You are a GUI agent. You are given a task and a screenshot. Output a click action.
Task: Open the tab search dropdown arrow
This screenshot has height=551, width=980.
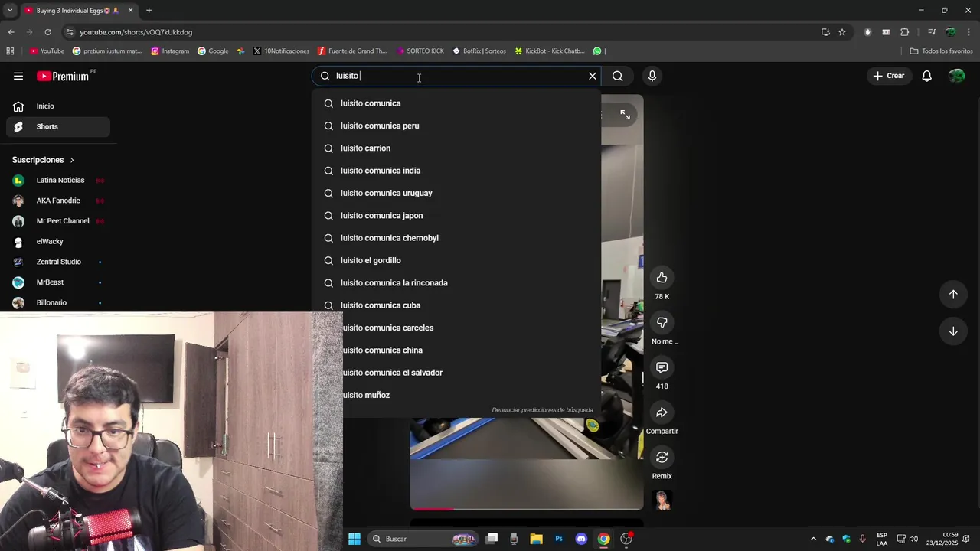[10, 11]
